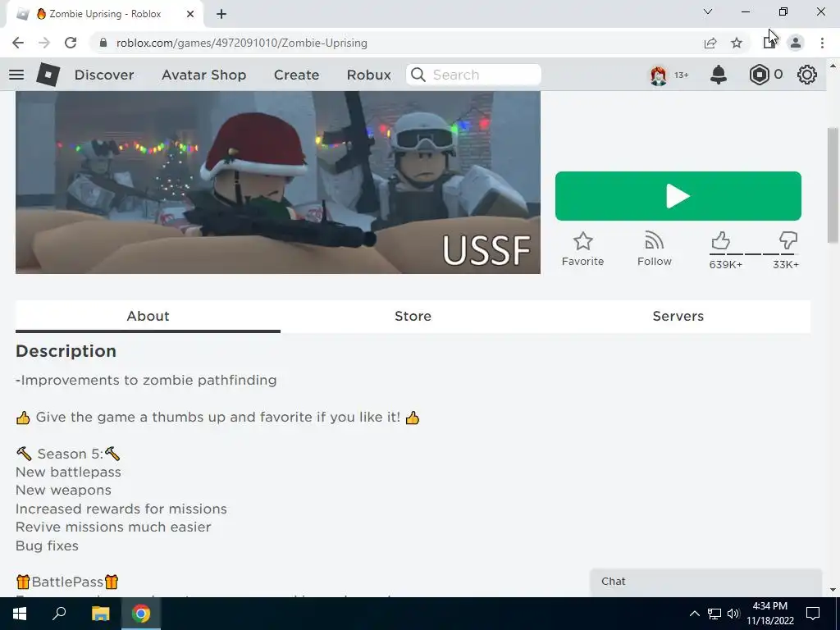Click text '-Improvements to zombie pathfinding'
Screen dimensions: 840x630
[146, 381]
